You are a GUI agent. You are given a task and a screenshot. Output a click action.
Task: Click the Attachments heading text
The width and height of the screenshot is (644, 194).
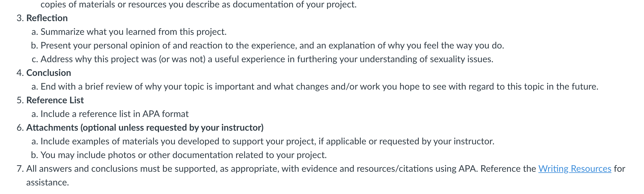pos(145,128)
